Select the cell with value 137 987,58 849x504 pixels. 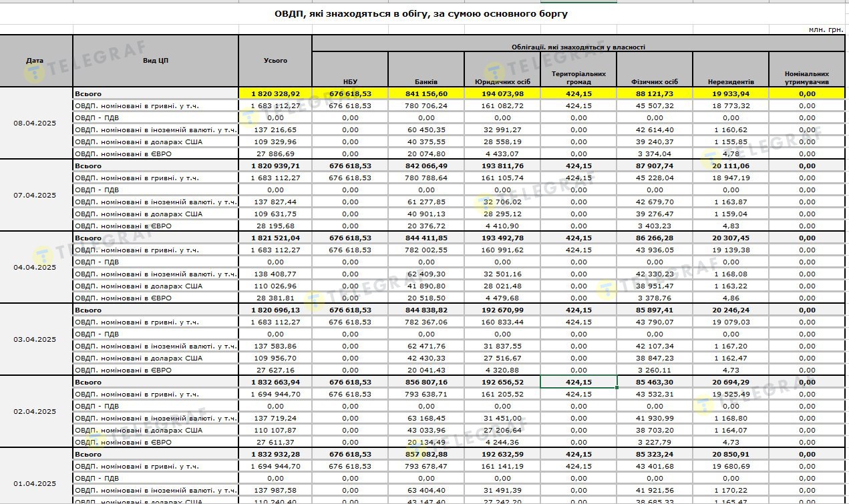[x=275, y=490]
